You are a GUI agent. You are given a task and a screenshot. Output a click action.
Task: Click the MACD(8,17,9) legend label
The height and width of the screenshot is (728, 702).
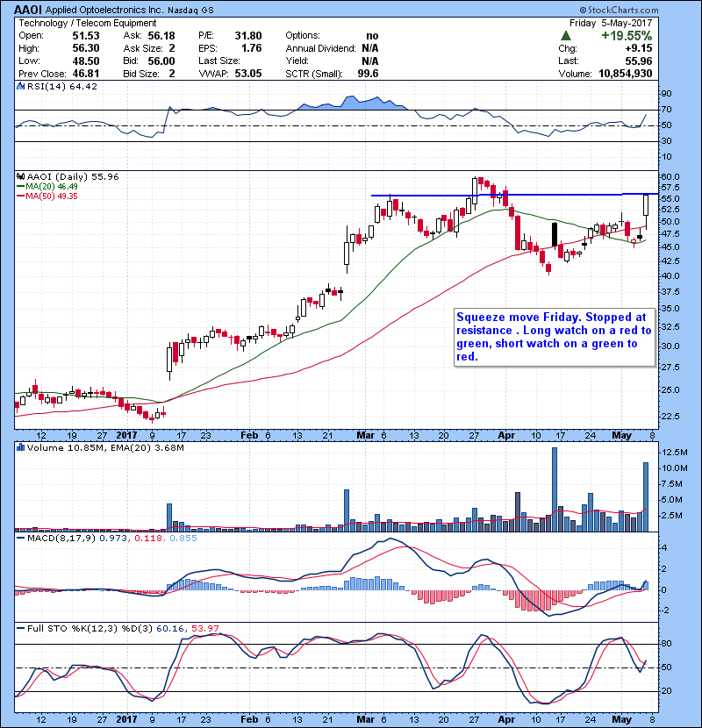(61, 538)
